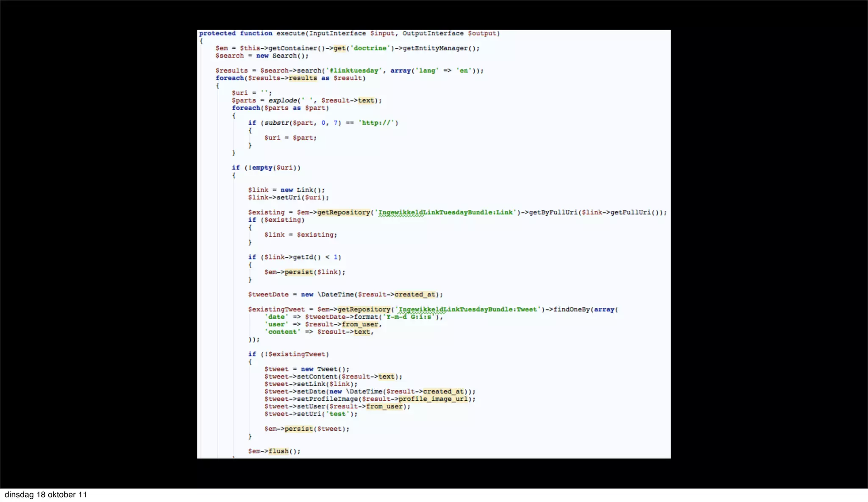Click the '#linktuesday' search string
The height and width of the screenshot is (502, 868).
(354, 71)
